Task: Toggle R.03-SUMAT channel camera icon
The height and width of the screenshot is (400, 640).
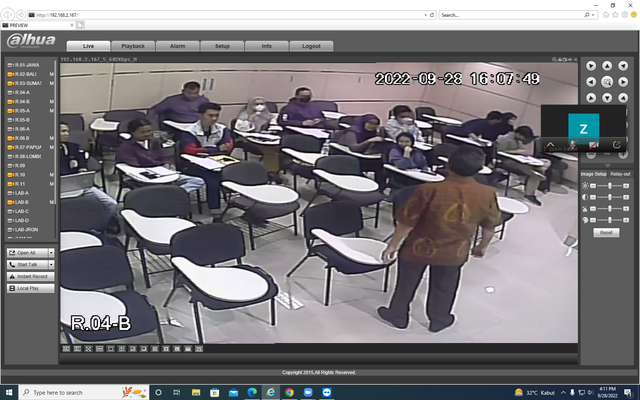Action: point(11,83)
